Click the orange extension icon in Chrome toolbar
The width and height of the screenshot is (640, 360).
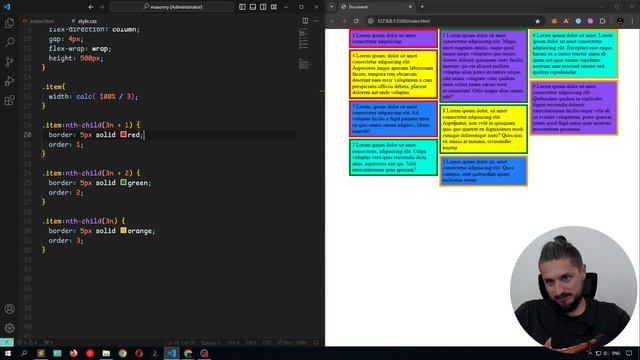coord(554,21)
